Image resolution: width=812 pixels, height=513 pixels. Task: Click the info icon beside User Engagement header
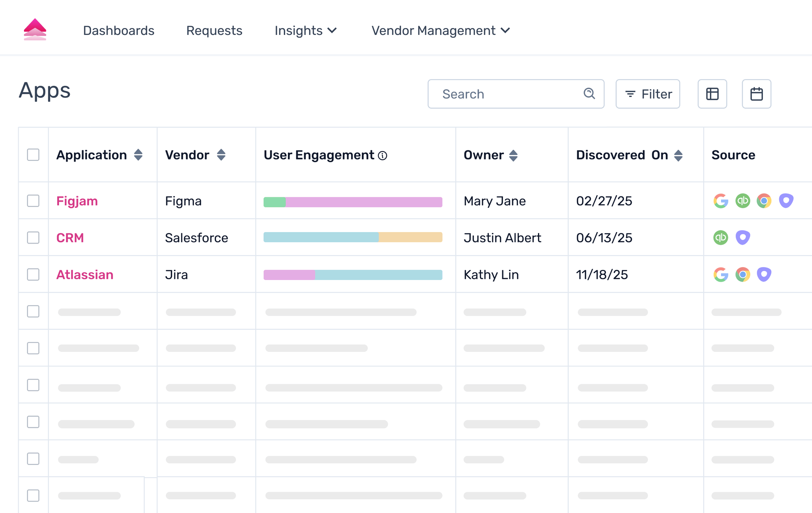click(382, 155)
